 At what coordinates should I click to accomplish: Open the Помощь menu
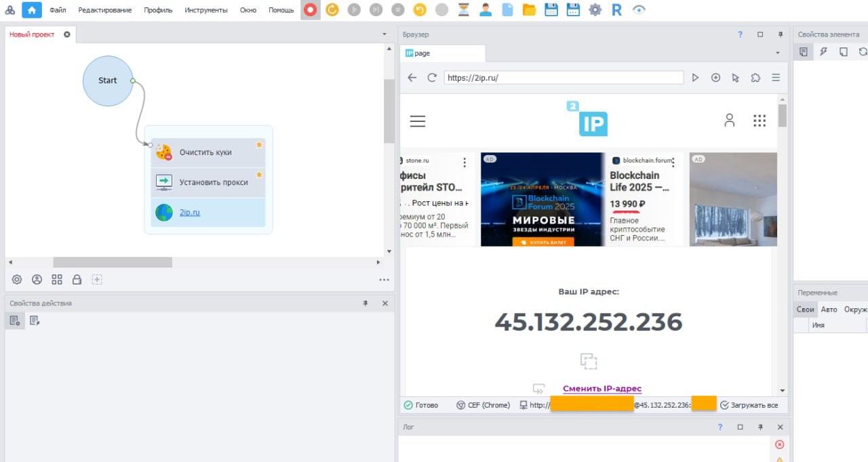coord(281,10)
